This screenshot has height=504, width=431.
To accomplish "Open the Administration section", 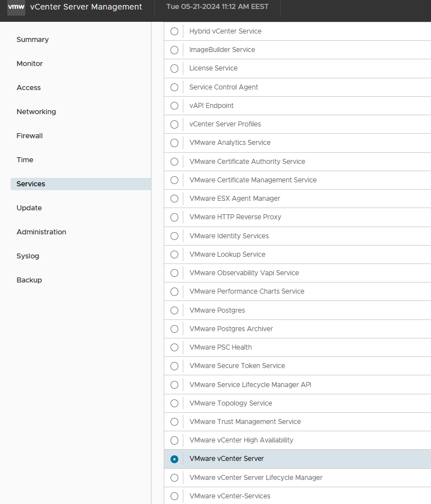I will (x=41, y=232).
